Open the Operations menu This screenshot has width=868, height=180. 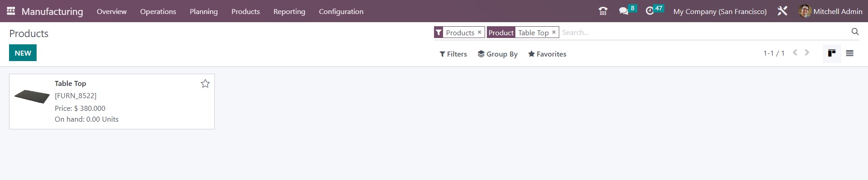pos(158,11)
